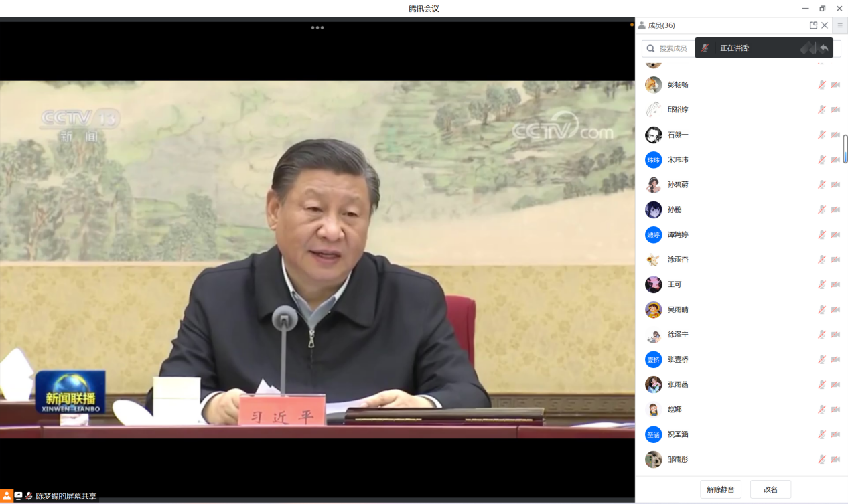Click the camera icon next to 王可
Image resolution: width=848 pixels, height=504 pixels.
click(x=835, y=284)
